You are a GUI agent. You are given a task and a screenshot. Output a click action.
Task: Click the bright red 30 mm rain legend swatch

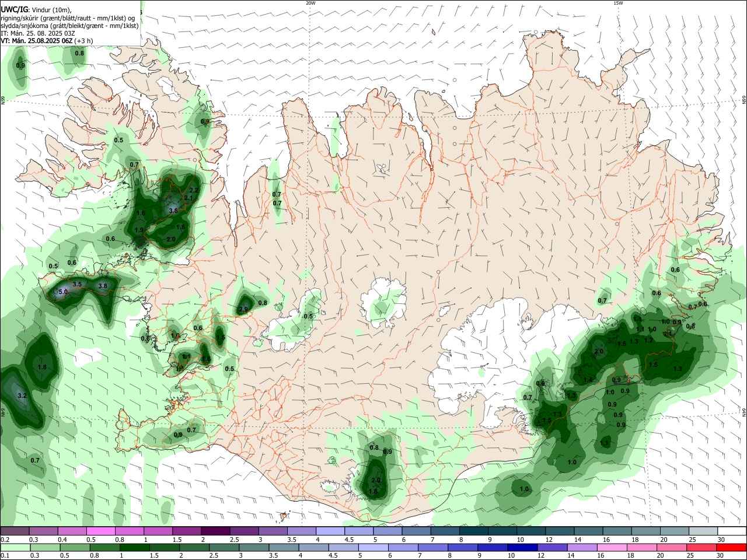pos(731,548)
